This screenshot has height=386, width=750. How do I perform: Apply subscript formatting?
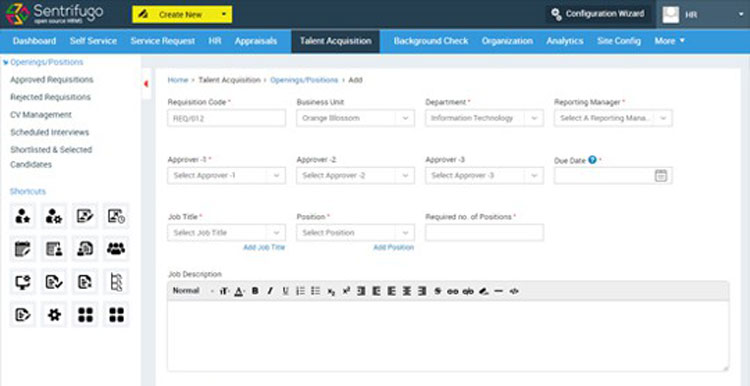tap(331, 291)
